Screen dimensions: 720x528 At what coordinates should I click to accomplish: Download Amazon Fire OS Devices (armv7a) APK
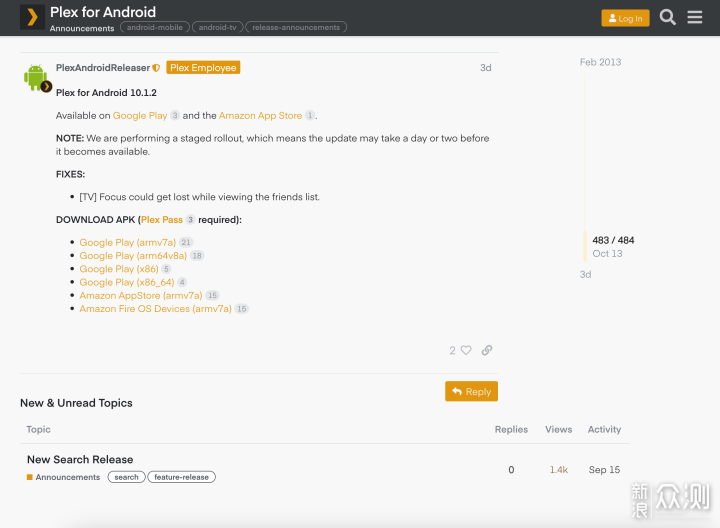point(156,309)
